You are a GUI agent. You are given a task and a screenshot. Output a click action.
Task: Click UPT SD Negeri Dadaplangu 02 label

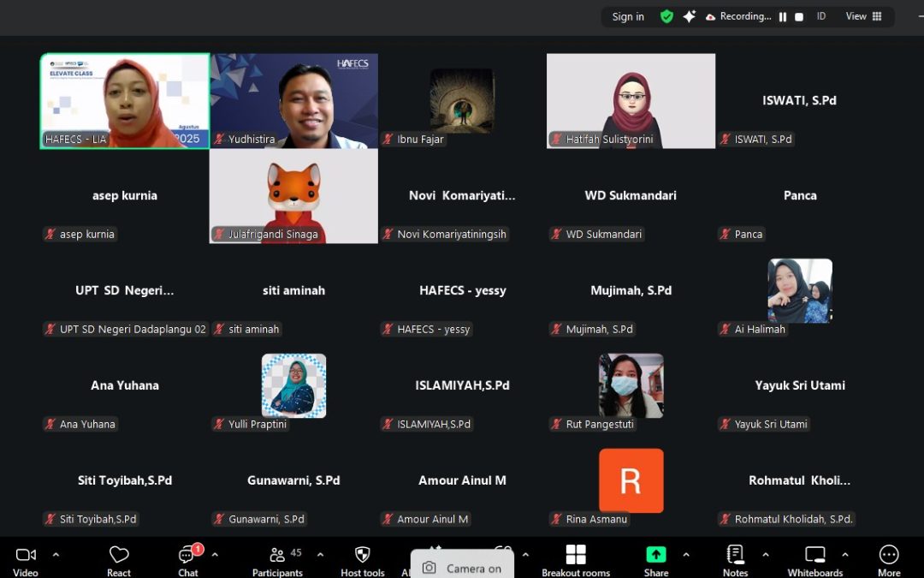click(x=126, y=329)
